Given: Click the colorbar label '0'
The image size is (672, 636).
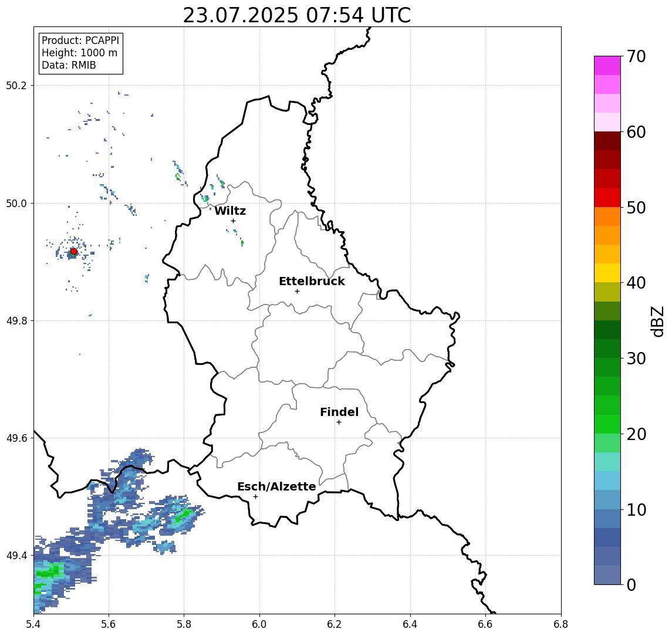Looking at the screenshot, I should pos(632,584).
